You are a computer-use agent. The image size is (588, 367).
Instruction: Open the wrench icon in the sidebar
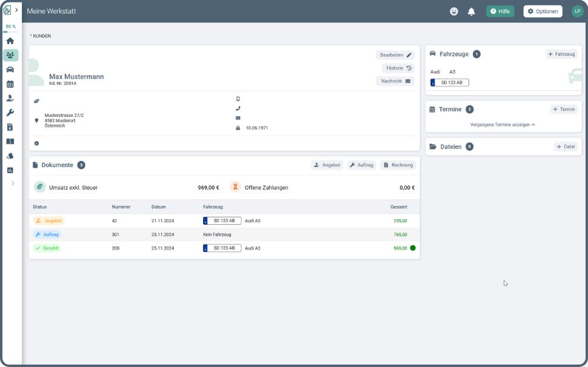(10, 113)
